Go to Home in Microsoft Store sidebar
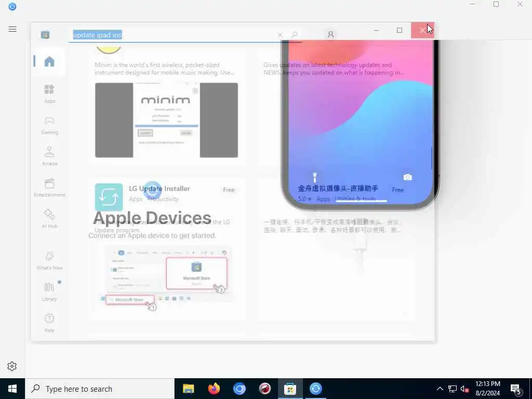The image size is (532, 399). click(49, 61)
